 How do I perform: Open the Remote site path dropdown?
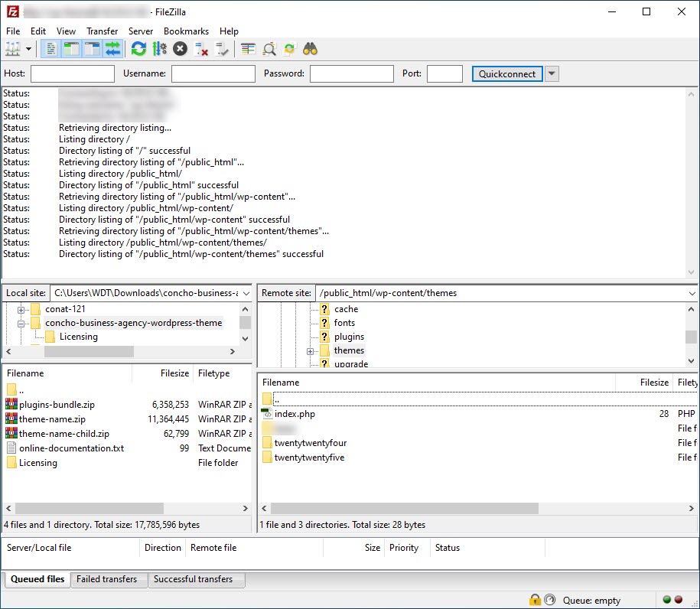(x=692, y=293)
